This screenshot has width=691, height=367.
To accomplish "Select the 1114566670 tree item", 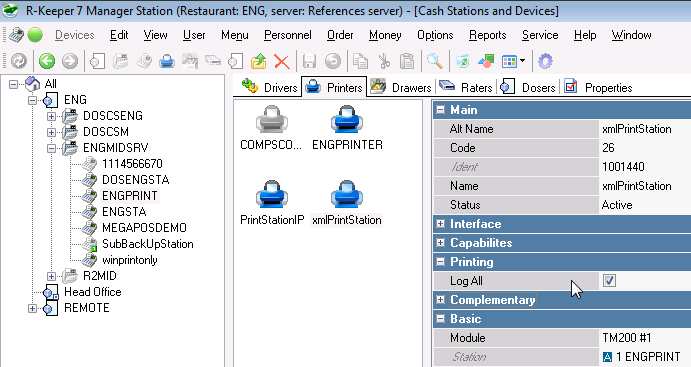I will [132, 164].
